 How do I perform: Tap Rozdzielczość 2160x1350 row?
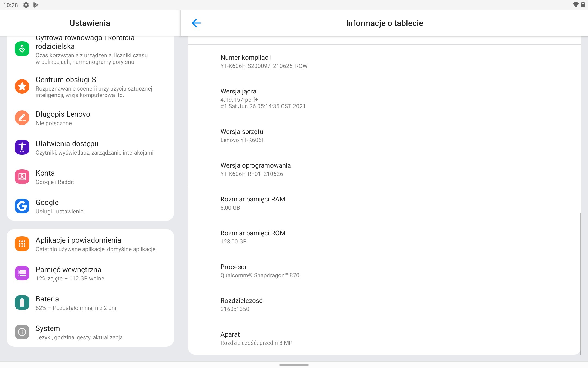(x=384, y=304)
